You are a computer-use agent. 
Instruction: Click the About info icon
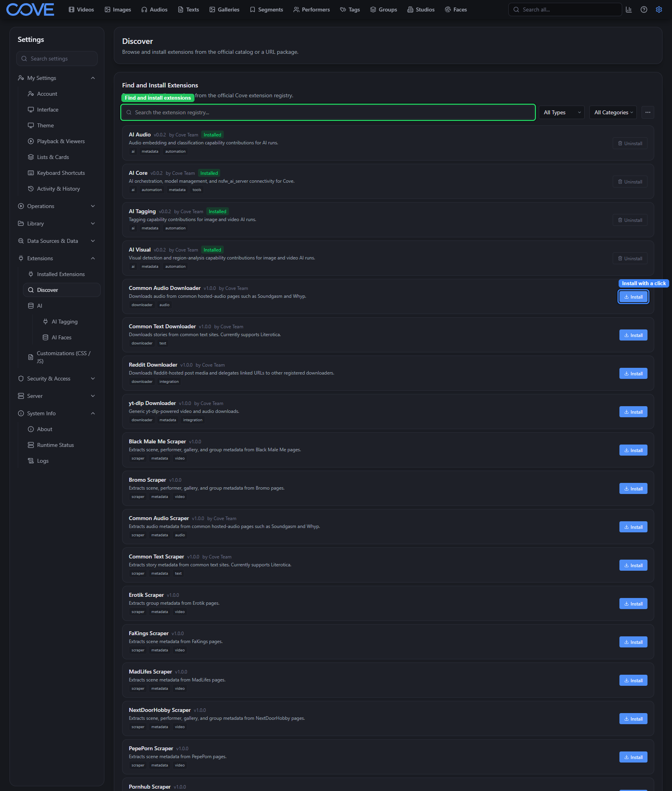pyautogui.click(x=31, y=429)
